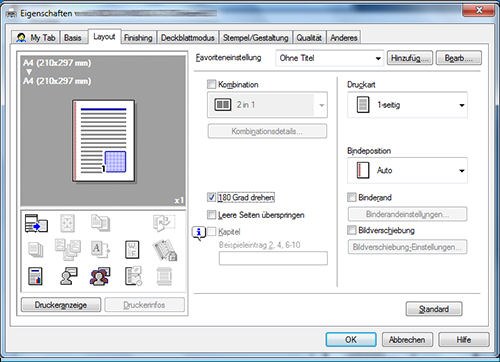The image size is (500, 362).
Task: Open the Deckblattmodus tab
Action: point(188,38)
